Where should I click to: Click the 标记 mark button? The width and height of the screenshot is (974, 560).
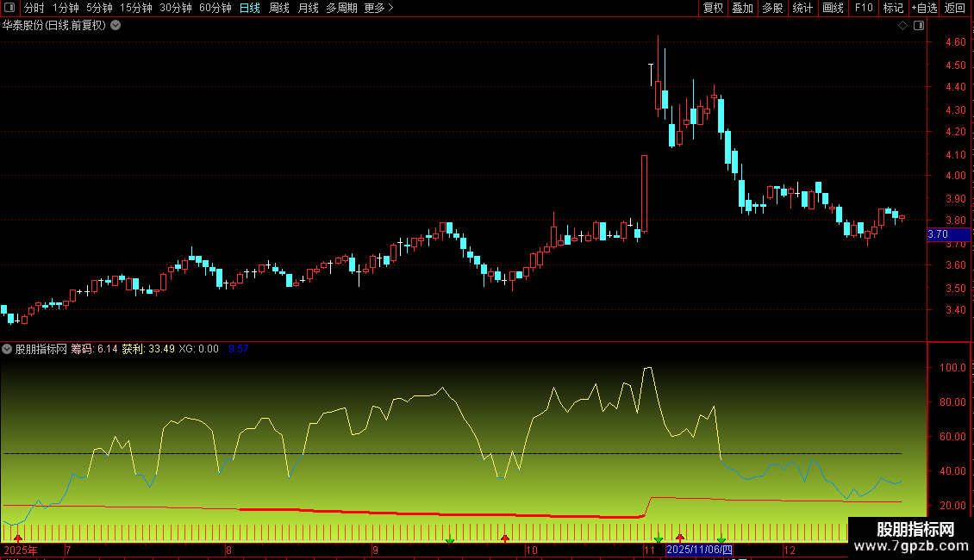point(893,8)
